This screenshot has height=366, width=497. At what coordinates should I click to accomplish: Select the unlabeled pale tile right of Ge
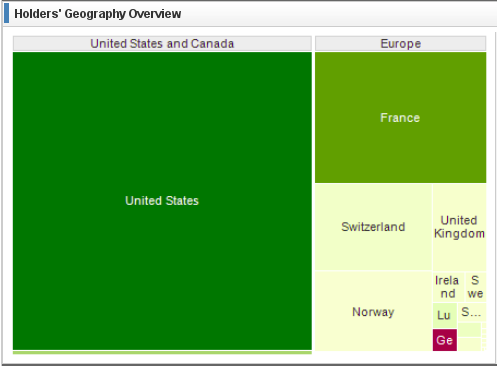tap(469, 344)
